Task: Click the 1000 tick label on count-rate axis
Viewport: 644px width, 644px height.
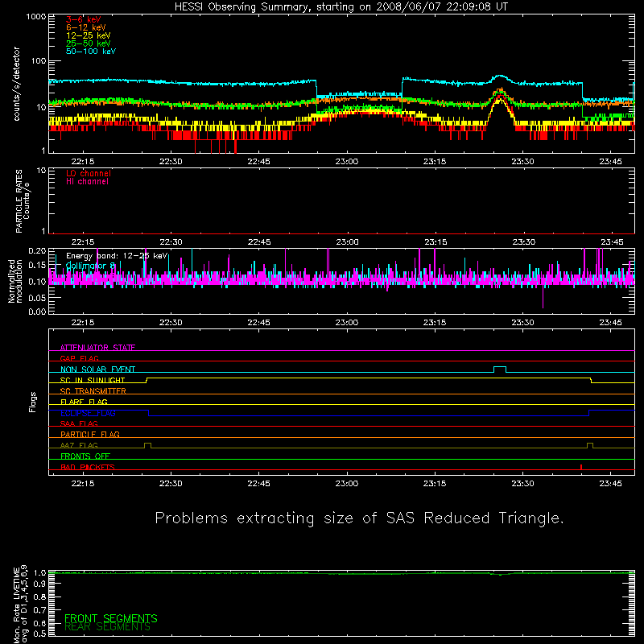Action: click(x=36, y=17)
